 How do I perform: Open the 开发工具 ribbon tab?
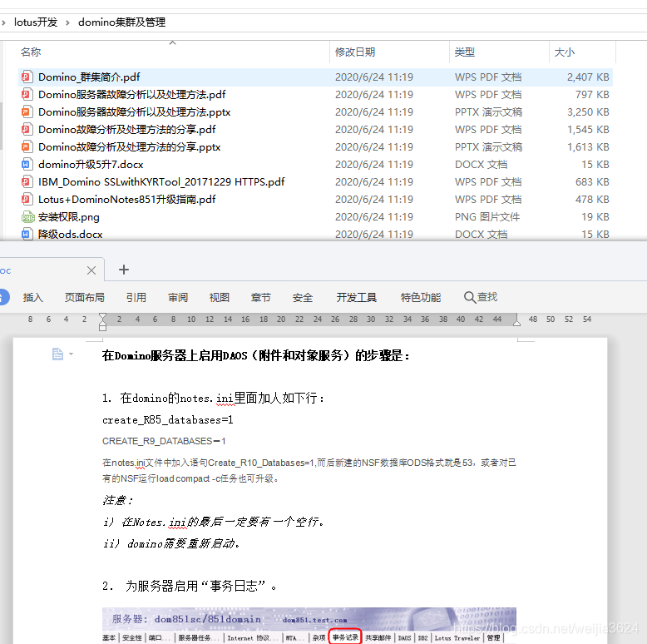357,297
